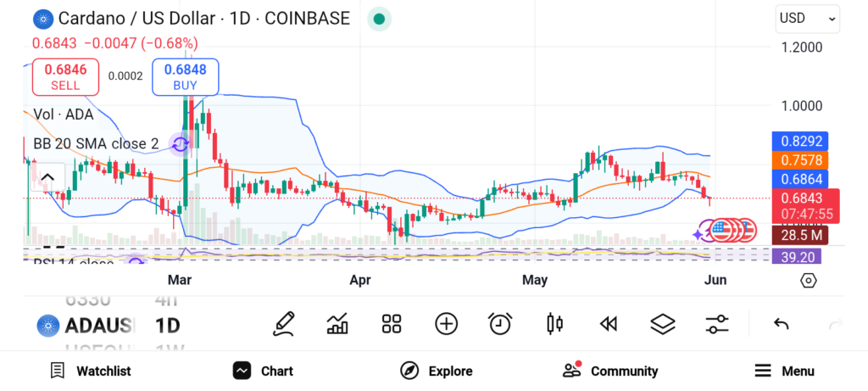This screenshot has width=868, height=391.
Task: Open the Menu tab
Action: [x=784, y=371]
